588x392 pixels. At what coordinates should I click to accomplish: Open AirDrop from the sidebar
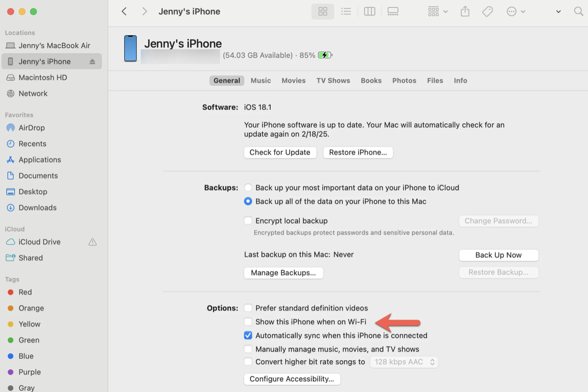31,128
